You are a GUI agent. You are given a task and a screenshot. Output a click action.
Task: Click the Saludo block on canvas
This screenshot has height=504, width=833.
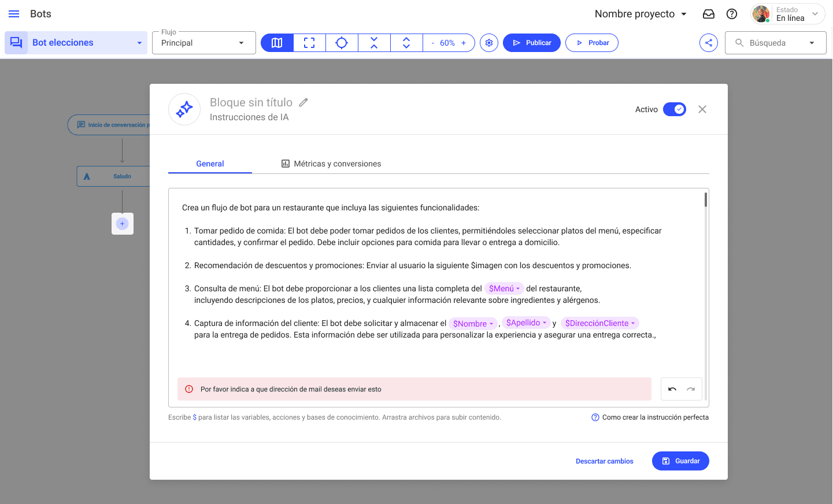(114, 176)
